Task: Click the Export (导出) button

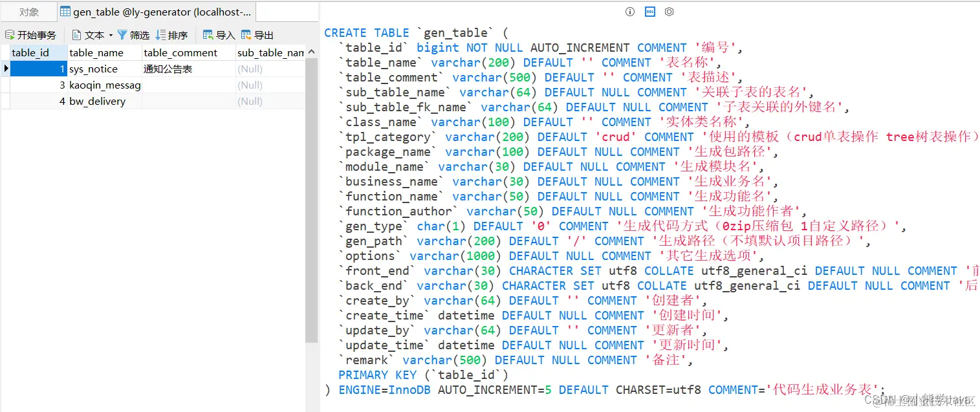Action: [x=257, y=35]
